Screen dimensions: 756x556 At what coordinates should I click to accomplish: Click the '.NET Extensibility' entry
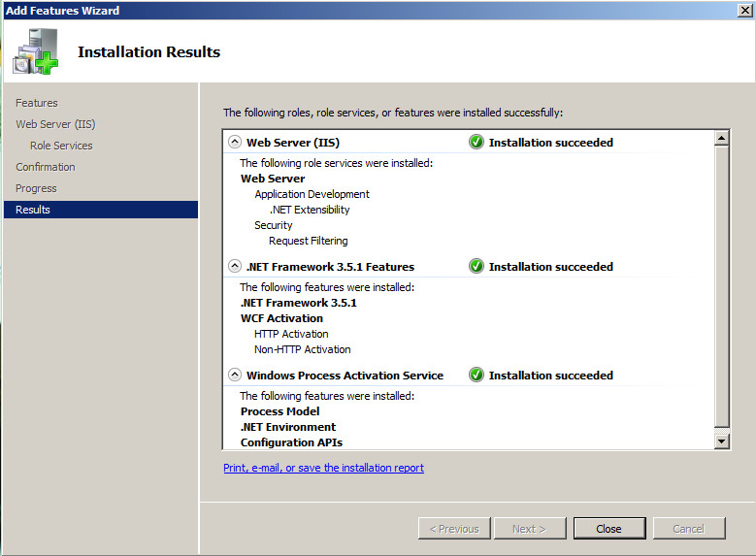point(310,210)
